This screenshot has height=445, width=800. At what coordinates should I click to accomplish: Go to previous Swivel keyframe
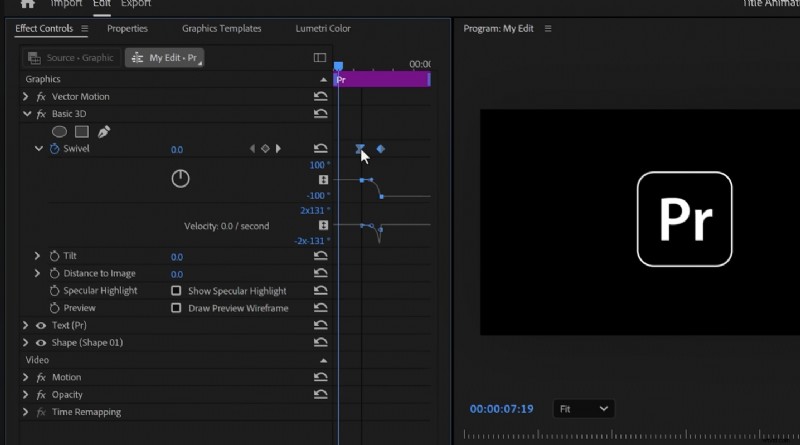252,149
